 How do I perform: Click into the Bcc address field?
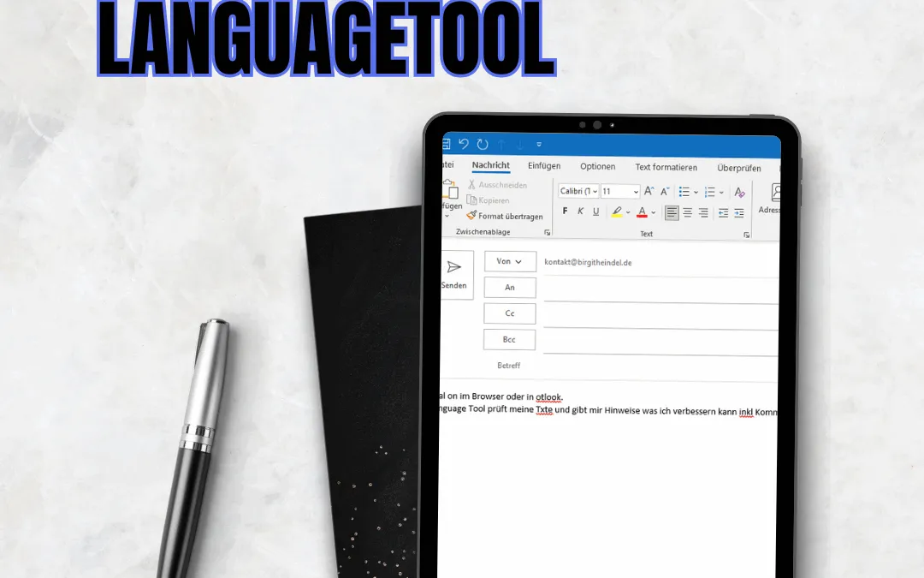tap(660, 343)
